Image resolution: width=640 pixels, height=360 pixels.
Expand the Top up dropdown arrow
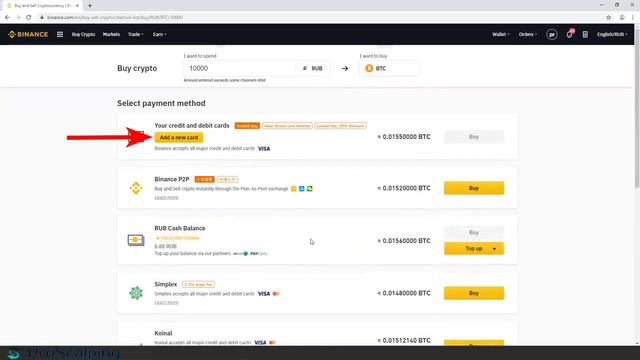click(494, 249)
